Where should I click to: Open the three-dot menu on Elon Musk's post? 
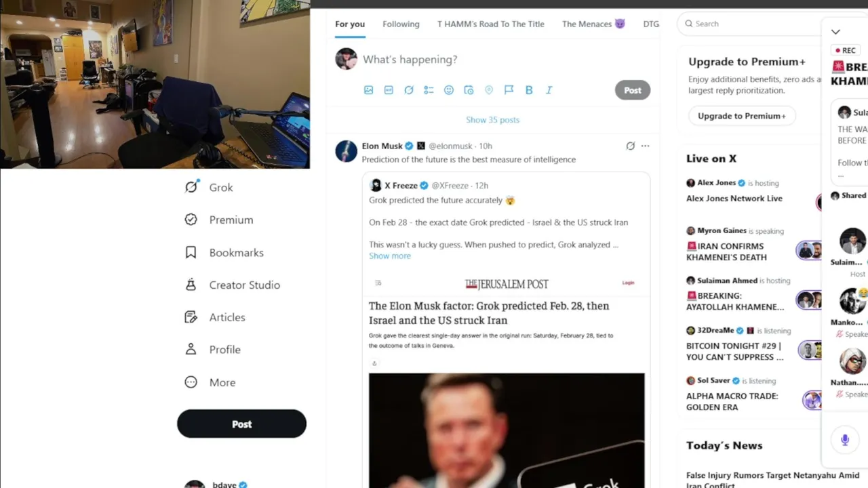pyautogui.click(x=645, y=146)
